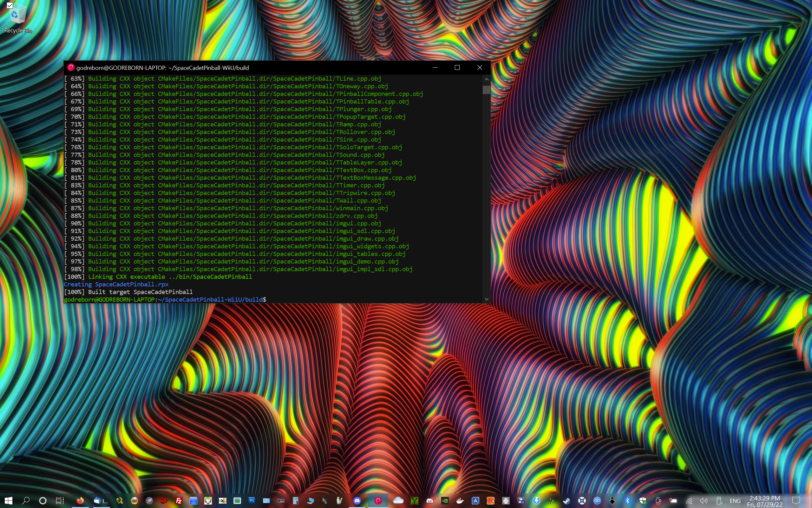Screen dimensions: 812x508
Task: Open the qBittorrent tray icon
Action: (x=597, y=501)
